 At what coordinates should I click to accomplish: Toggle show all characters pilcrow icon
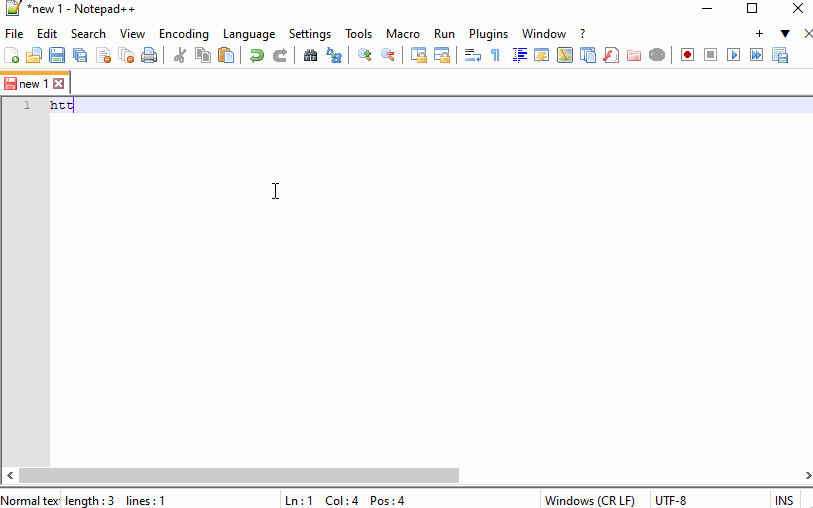tap(495, 56)
